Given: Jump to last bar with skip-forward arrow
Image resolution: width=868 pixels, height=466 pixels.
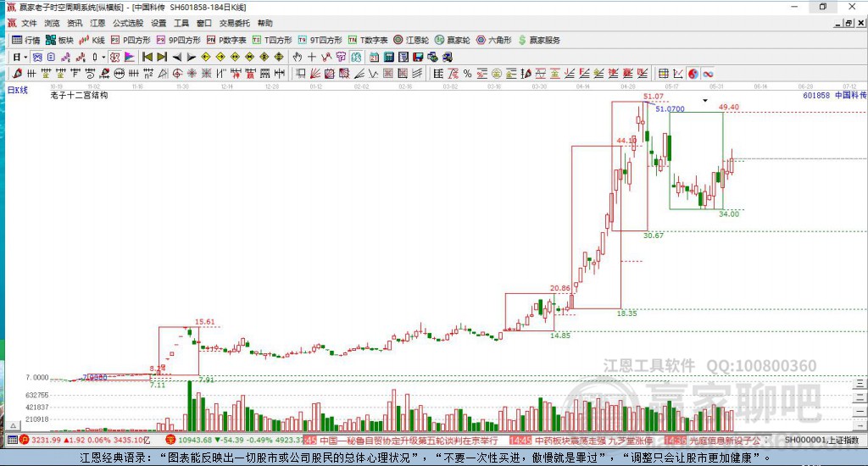Looking at the screenshot, I should [x=162, y=57].
